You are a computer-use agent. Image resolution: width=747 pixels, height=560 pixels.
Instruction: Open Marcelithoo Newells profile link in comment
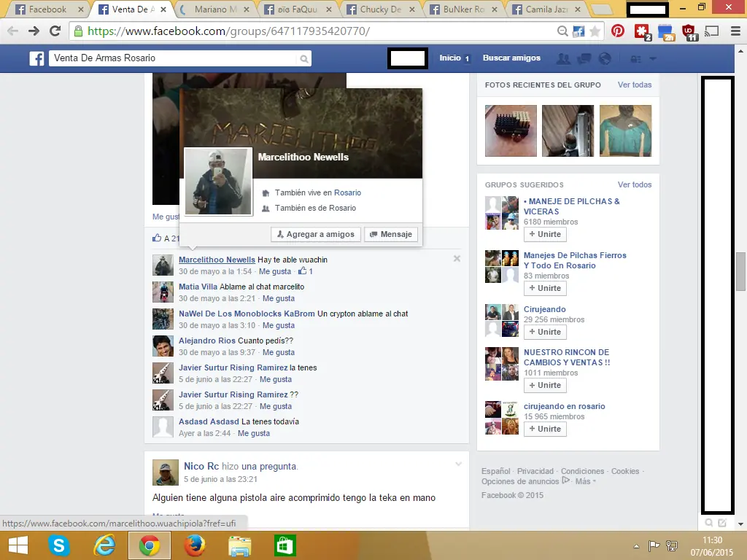click(x=217, y=260)
